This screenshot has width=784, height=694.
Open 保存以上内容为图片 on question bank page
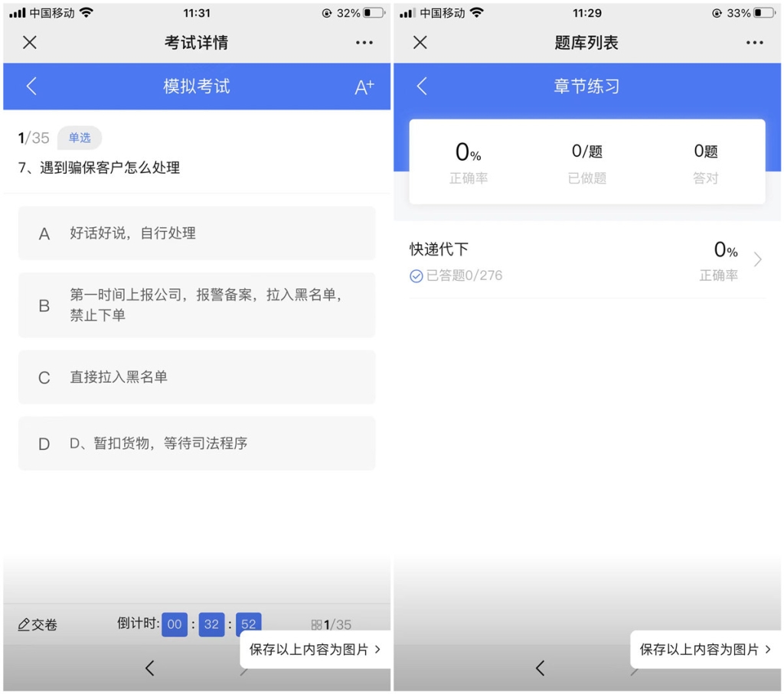(x=705, y=649)
